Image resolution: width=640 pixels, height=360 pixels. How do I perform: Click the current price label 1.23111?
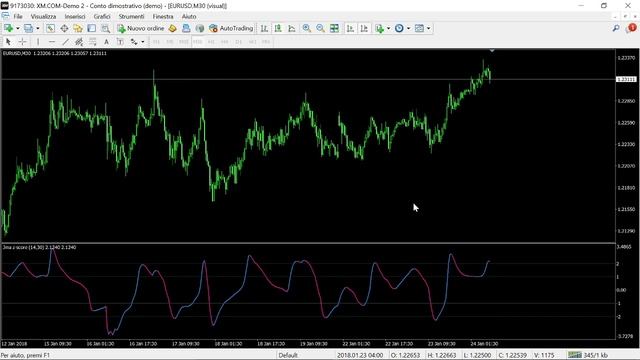click(626, 79)
